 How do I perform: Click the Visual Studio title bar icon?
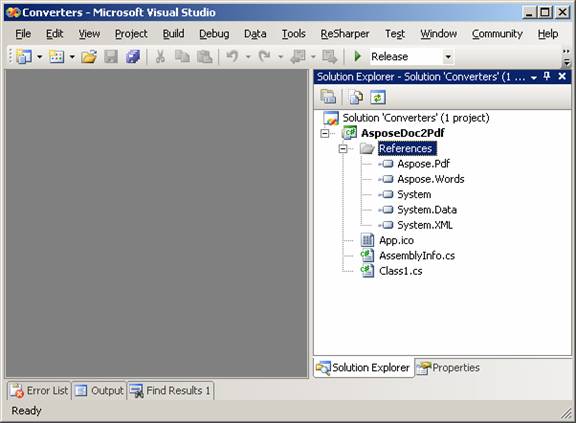[14, 12]
